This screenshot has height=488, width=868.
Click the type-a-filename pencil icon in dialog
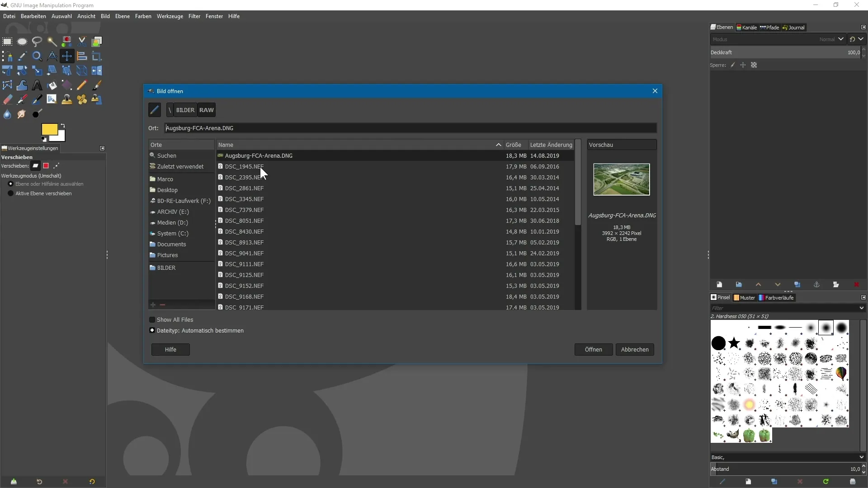155,110
